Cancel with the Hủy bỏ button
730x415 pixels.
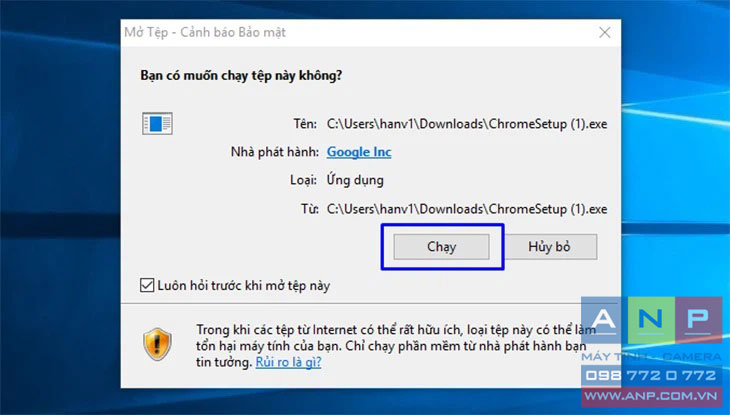pos(549,246)
